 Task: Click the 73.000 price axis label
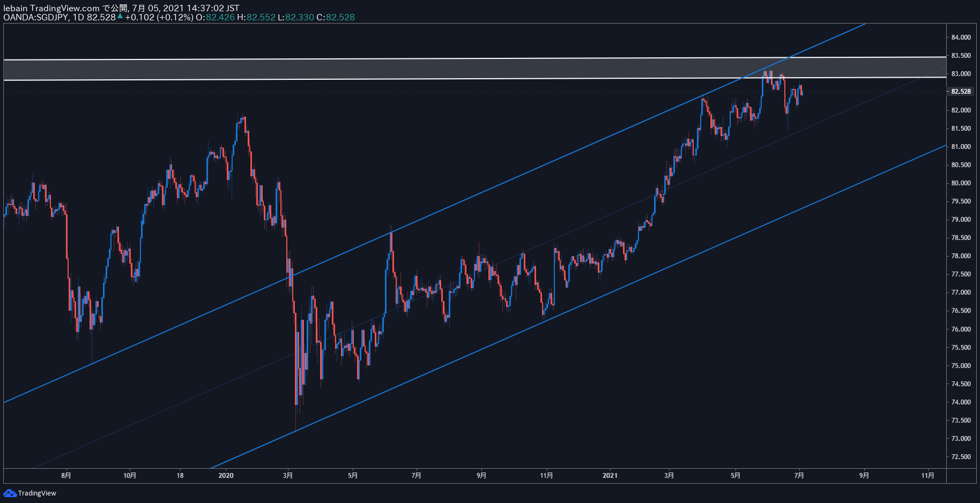[x=961, y=439]
